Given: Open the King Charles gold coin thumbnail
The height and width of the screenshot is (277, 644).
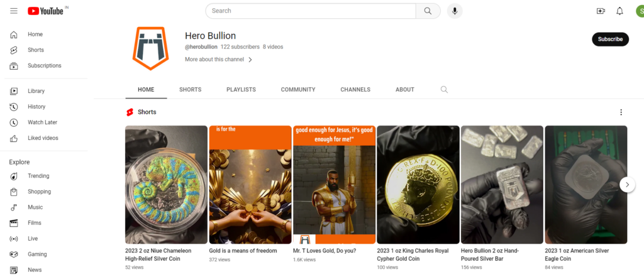Looking at the screenshot, I should click(418, 185).
